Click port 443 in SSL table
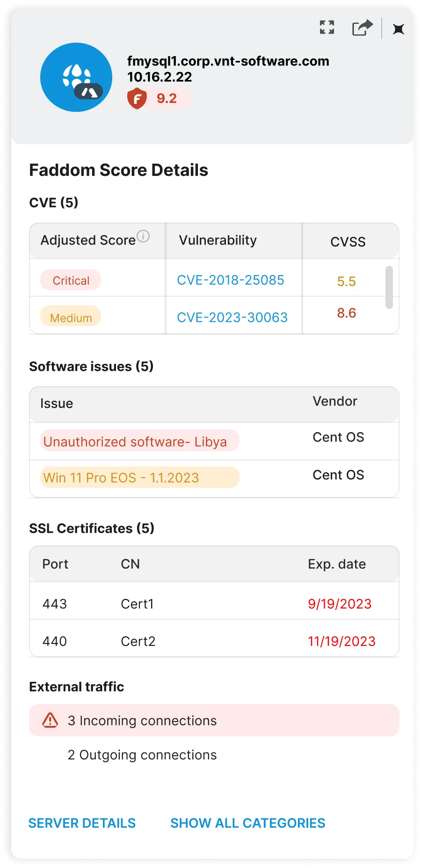 click(x=55, y=604)
